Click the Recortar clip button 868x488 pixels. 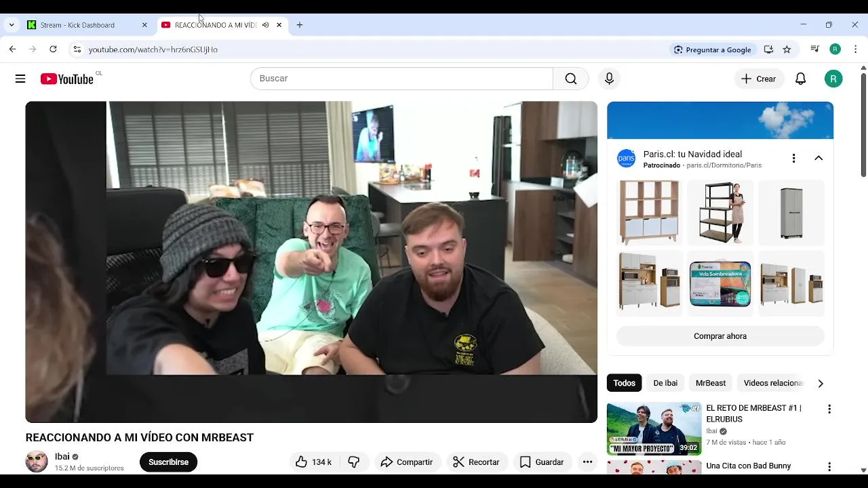pyautogui.click(x=476, y=462)
